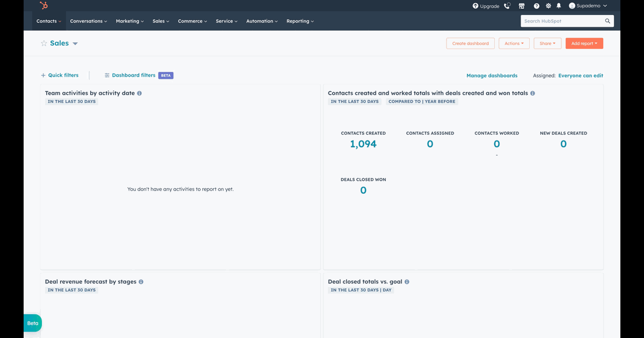The width and height of the screenshot is (644, 338).
Task: Click the Deal closed totals vs. goal title
Action: [365, 282]
